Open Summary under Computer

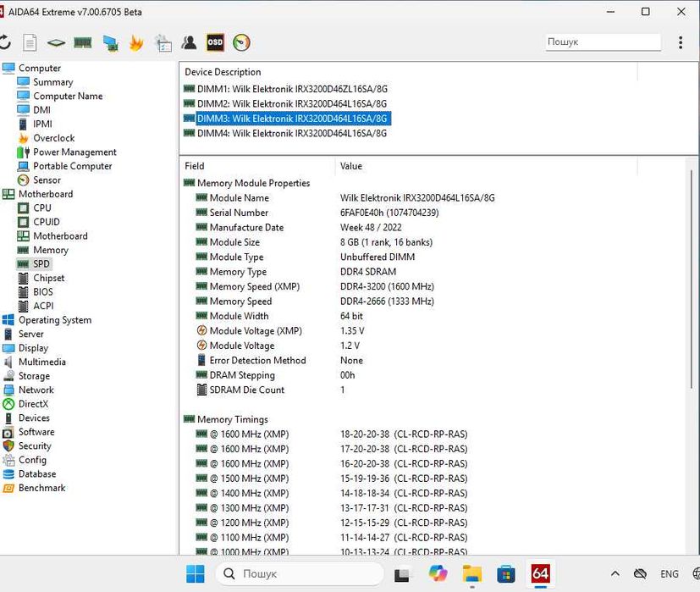coord(52,82)
